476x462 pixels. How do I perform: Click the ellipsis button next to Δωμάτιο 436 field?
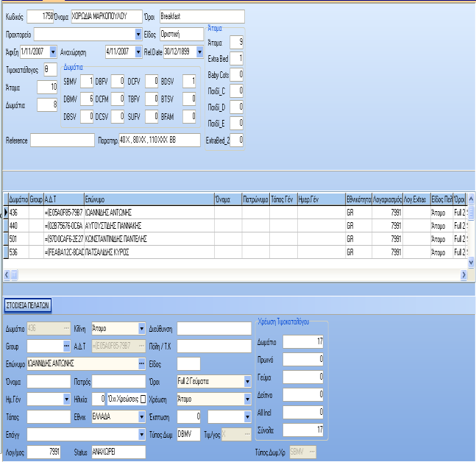pyautogui.click(x=66, y=328)
